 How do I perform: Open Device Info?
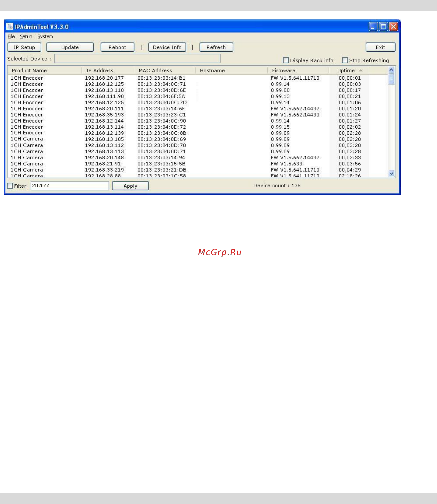pos(167,47)
